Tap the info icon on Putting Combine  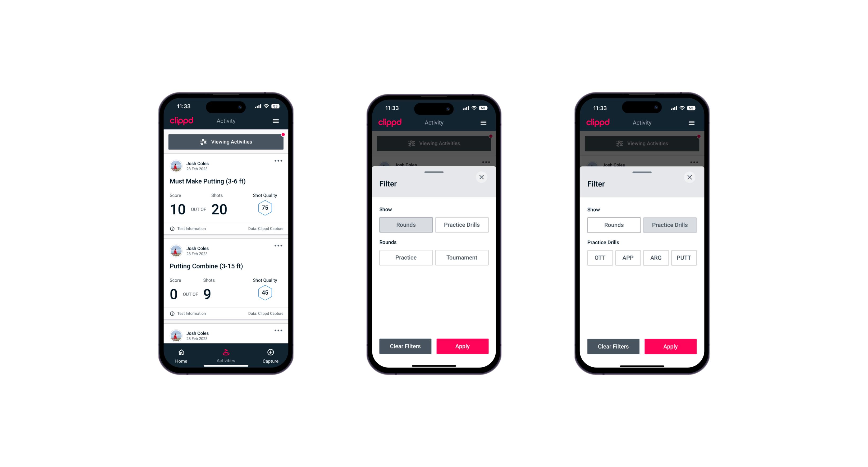[173, 313]
